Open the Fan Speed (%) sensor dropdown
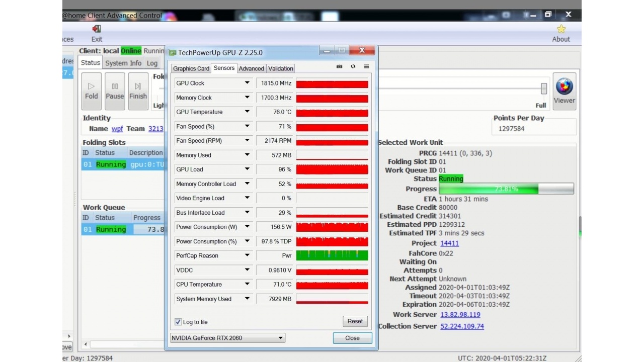Image resolution: width=644 pixels, height=362 pixels. point(247,126)
